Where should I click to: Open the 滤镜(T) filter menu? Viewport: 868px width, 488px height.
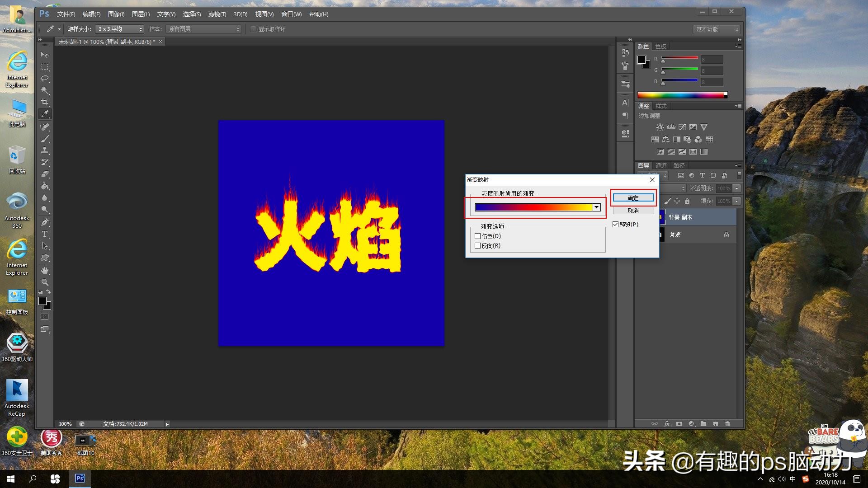(217, 14)
